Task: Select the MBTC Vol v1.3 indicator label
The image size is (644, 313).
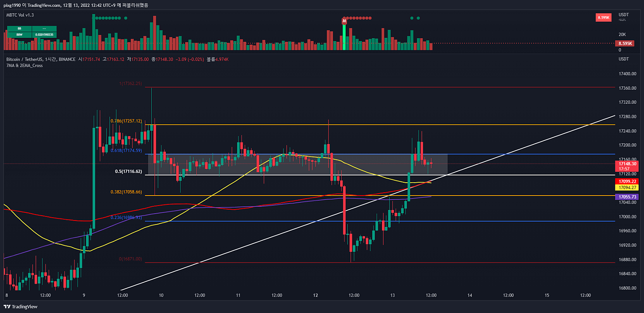Action: (x=20, y=15)
